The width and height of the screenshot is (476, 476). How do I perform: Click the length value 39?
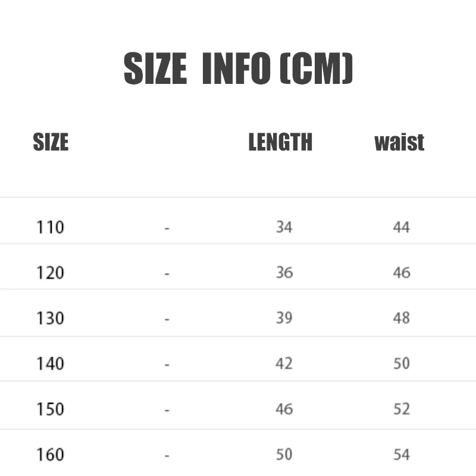[x=284, y=318]
